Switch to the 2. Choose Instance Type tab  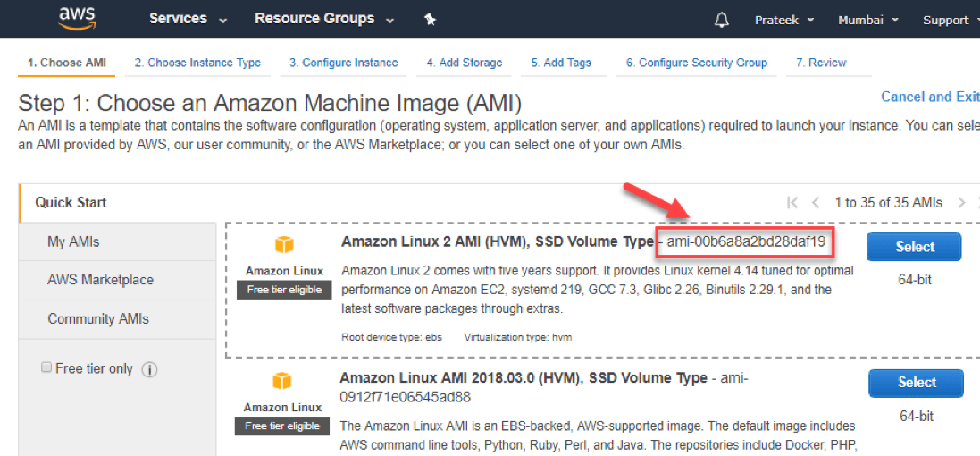pos(197,63)
